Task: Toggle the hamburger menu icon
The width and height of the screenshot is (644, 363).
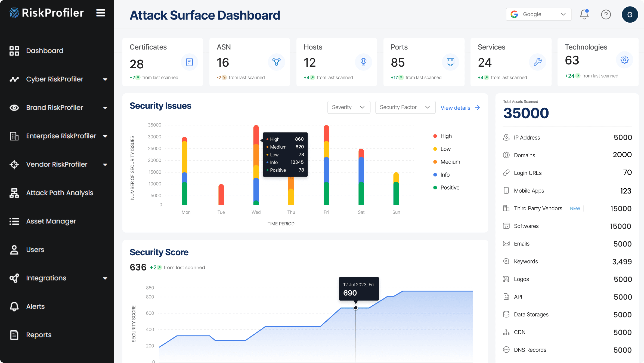Action: click(101, 13)
